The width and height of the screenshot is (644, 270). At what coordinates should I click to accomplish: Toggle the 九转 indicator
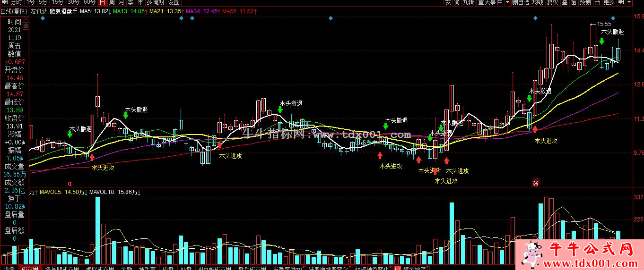pos(468,2)
